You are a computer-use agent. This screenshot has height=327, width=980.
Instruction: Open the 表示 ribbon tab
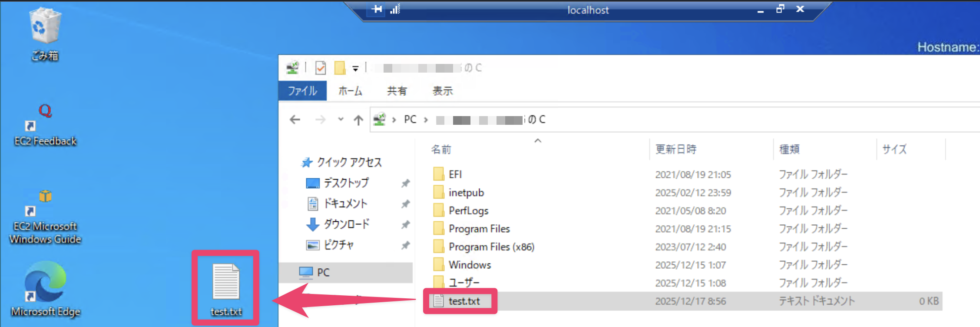[443, 91]
